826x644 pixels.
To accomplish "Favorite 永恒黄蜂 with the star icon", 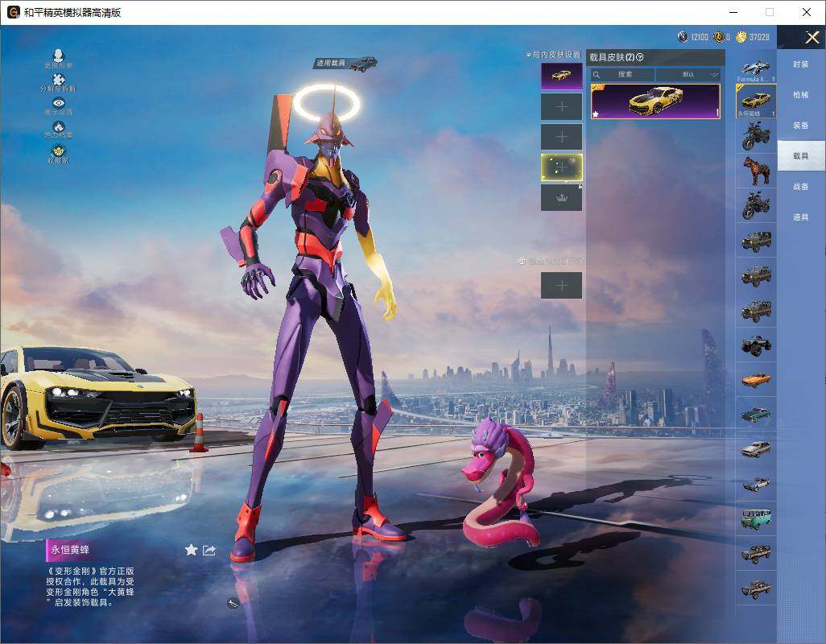I will coord(191,551).
